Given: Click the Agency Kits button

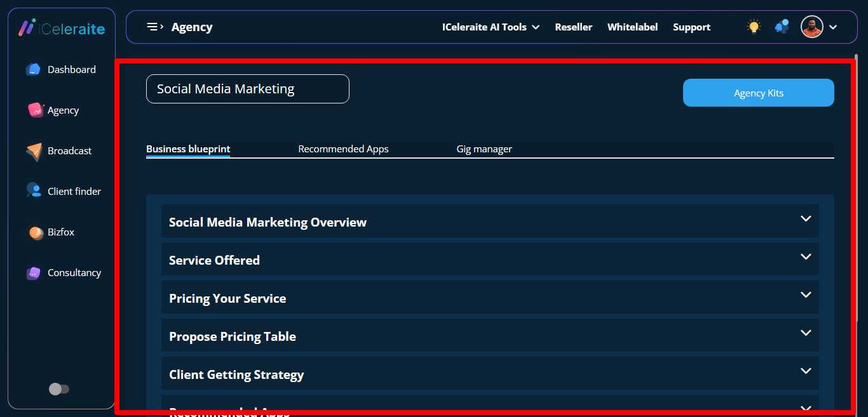Looking at the screenshot, I should pyautogui.click(x=758, y=93).
